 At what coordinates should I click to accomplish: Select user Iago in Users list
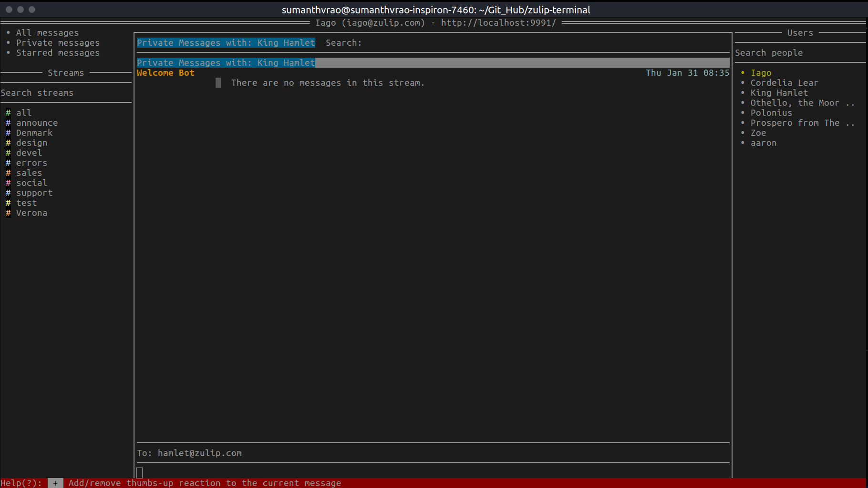pyautogui.click(x=761, y=73)
